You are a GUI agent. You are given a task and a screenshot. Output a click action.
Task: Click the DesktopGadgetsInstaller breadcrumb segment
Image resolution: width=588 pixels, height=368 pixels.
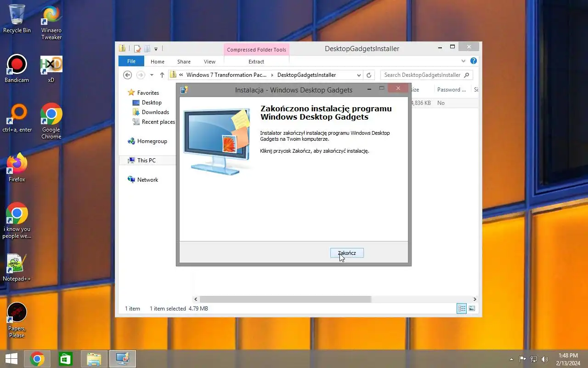306,75
